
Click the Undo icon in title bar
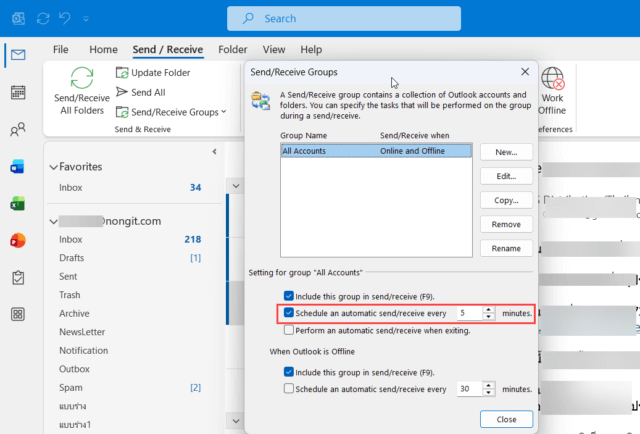click(x=64, y=18)
